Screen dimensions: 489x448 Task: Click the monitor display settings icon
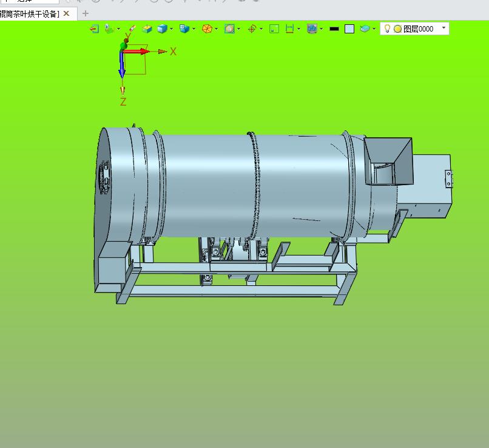[x=312, y=29]
